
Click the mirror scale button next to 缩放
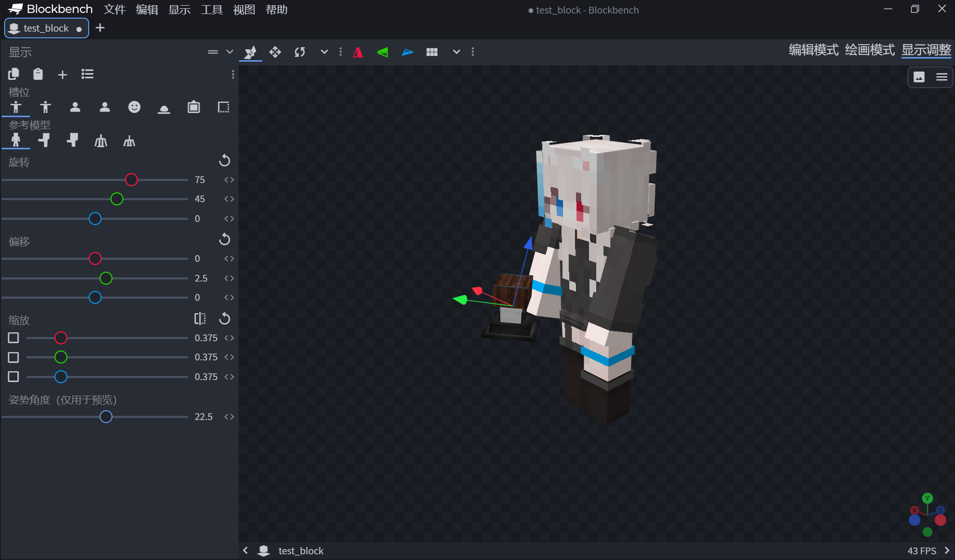200,318
